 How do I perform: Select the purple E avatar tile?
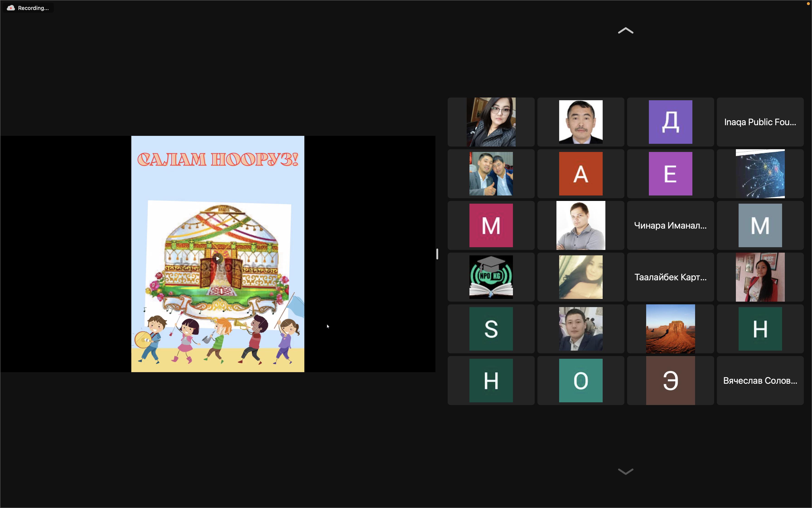670,174
